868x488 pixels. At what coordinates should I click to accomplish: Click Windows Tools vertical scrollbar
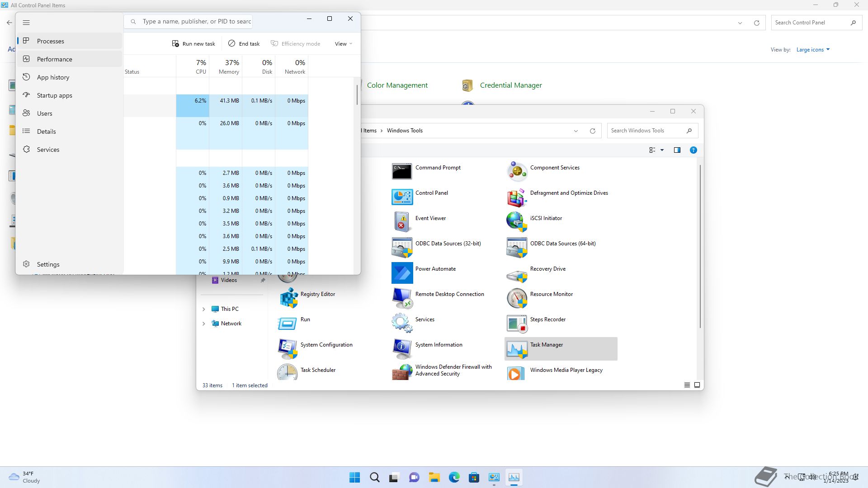tap(700, 246)
